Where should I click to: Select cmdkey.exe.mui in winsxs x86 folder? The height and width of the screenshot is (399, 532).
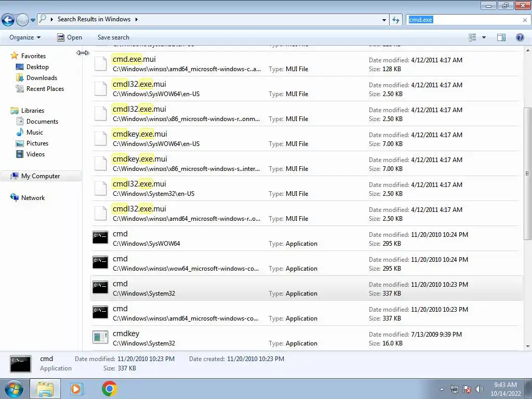click(305, 164)
